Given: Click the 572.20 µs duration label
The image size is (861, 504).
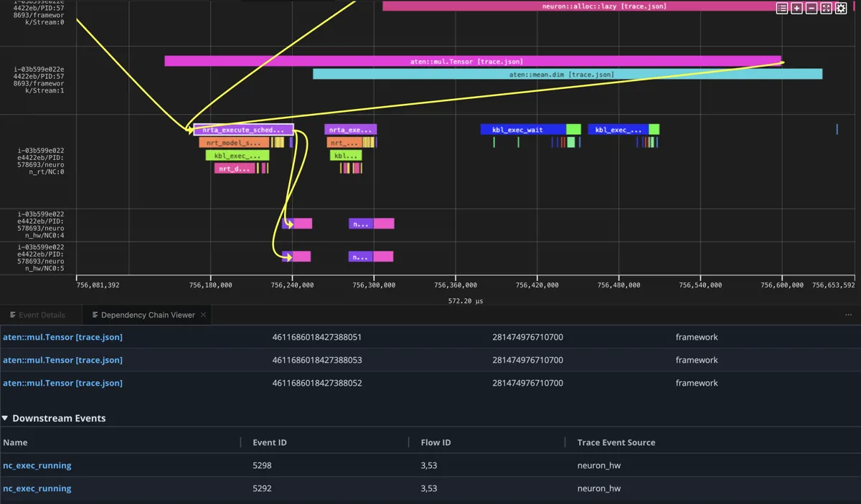Looking at the screenshot, I should 466,301.
